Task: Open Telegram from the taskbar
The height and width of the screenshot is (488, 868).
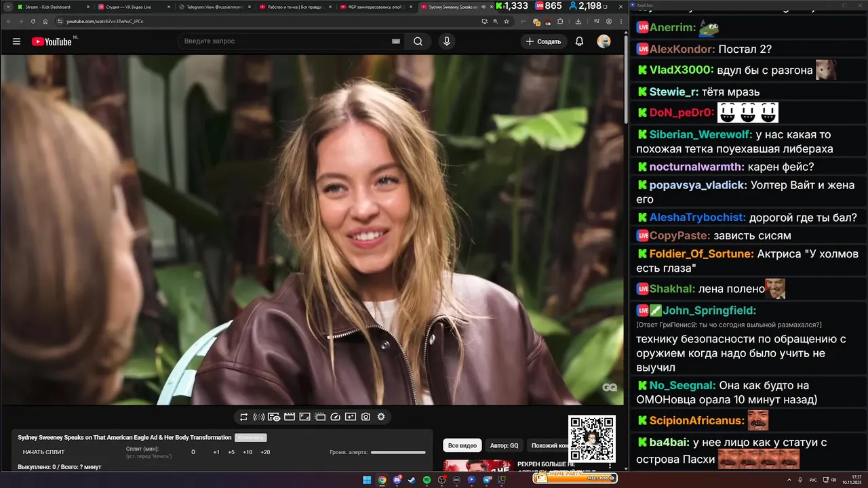Action: coord(486,480)
